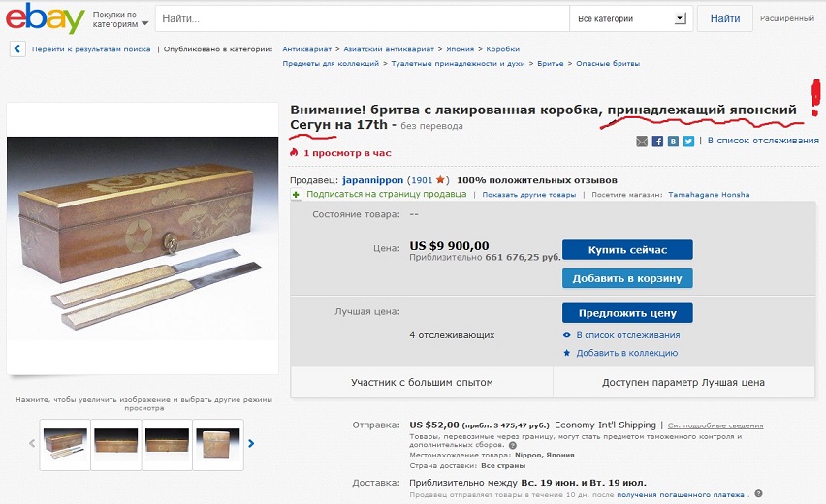Share listing on VK icon
Viewport: 826px width, 504px height.
(x=673, y=142)
